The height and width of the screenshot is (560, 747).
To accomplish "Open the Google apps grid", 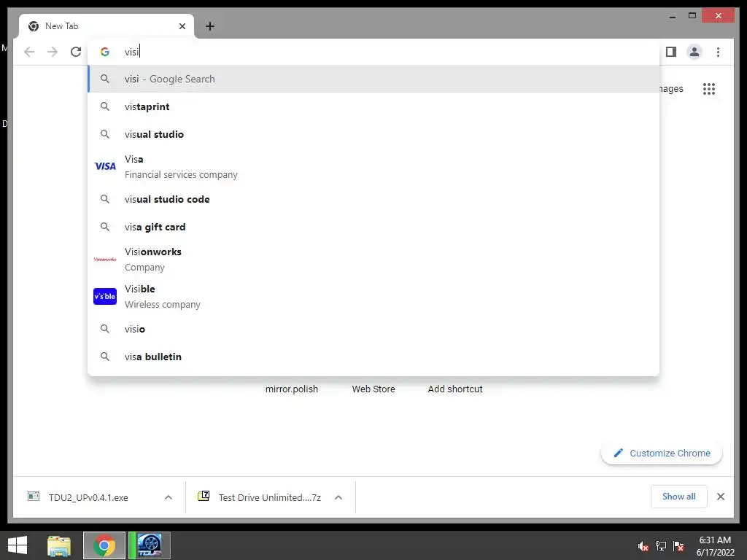I will 709,89.
